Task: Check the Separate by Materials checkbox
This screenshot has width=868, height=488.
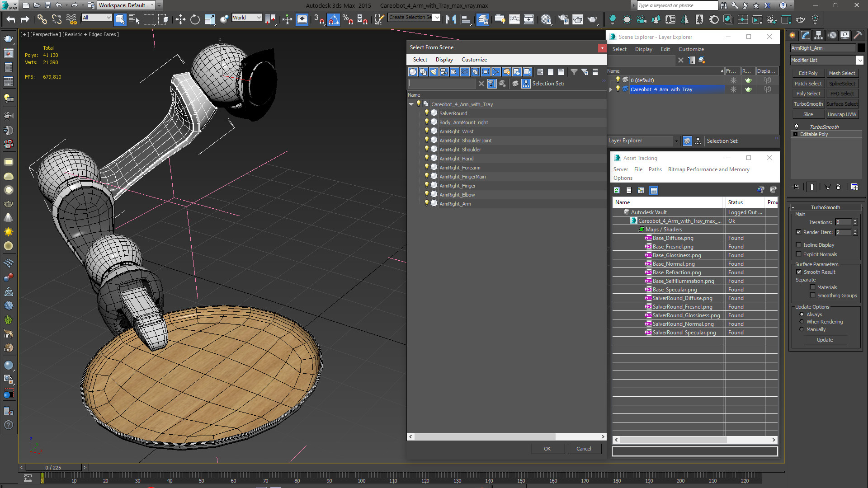Action: (x=812, y=287)
